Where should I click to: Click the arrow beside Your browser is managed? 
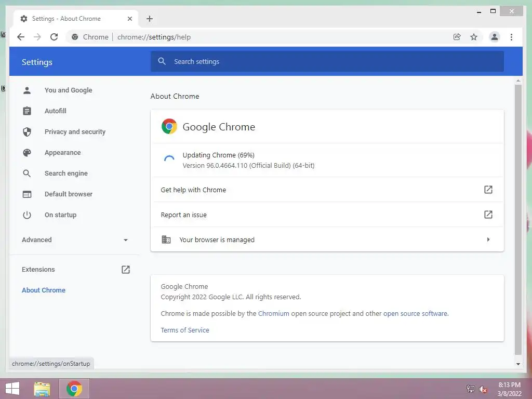[488, 240]
